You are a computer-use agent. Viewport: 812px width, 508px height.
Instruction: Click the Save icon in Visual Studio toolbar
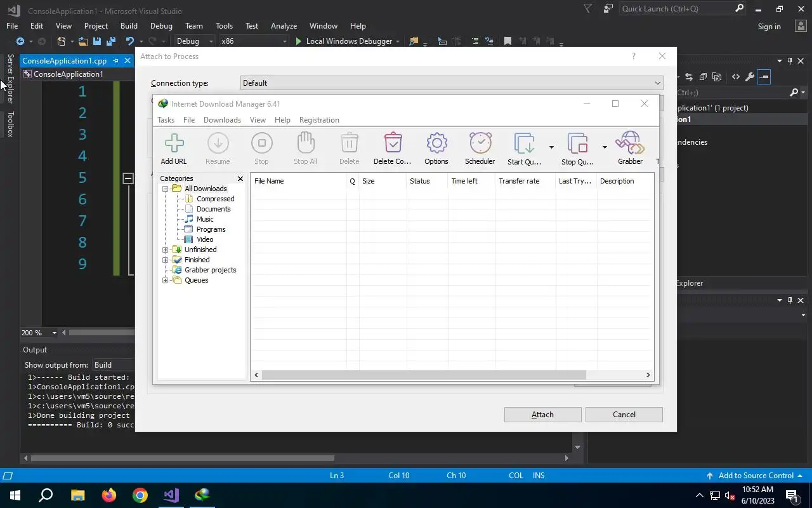(97, 41)
